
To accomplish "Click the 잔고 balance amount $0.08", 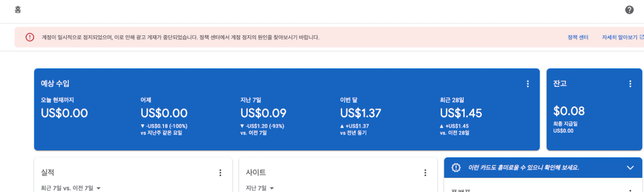I will (x=569, y=111).
